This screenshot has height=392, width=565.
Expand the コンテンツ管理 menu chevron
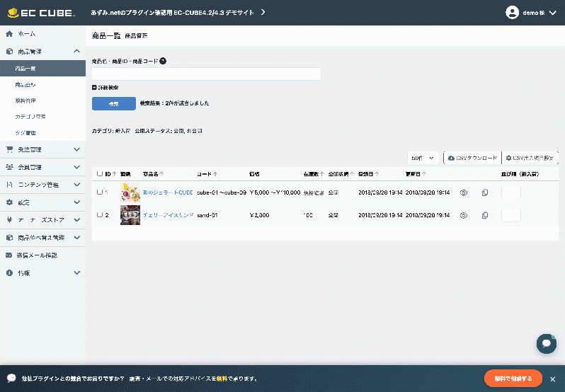76,185
